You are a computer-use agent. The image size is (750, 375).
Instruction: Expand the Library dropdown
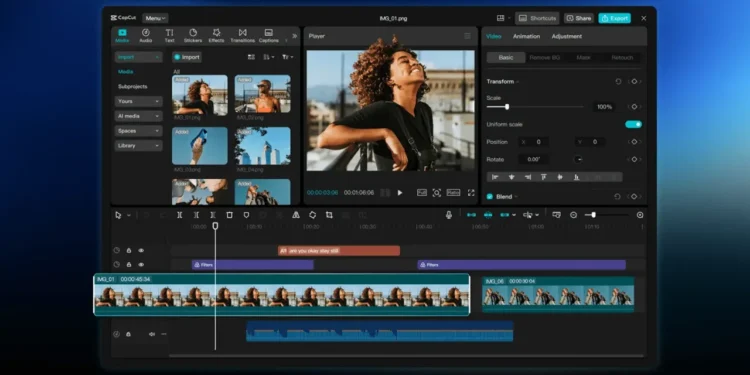139,146
